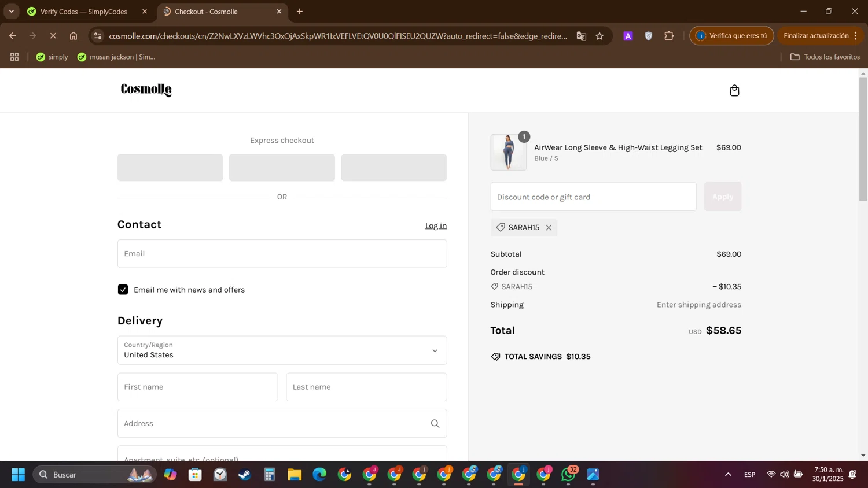Click the address search magnifier icon

[435, 424]
